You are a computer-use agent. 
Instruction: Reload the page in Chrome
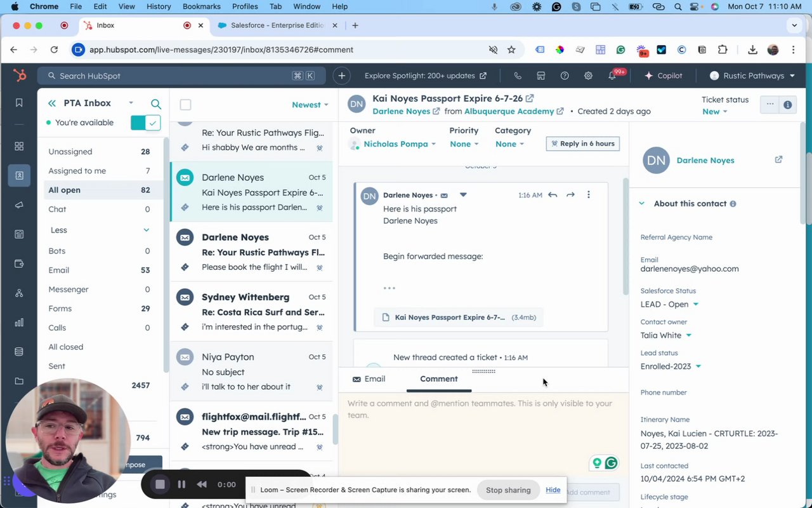54,50
